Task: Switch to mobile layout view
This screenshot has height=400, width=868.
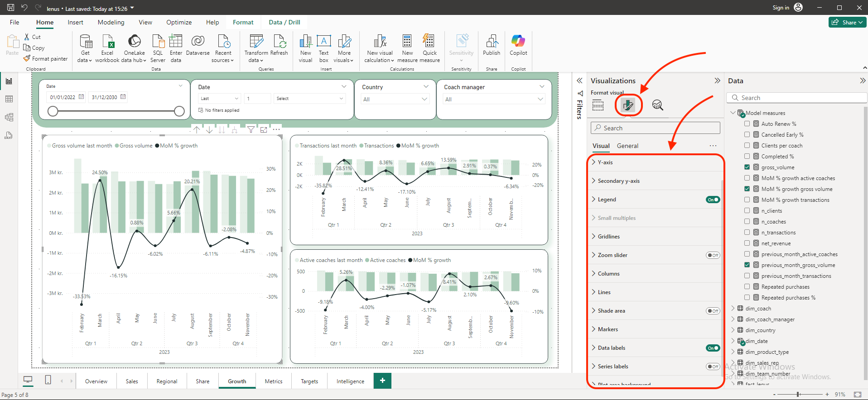Action: click(48, 380)
